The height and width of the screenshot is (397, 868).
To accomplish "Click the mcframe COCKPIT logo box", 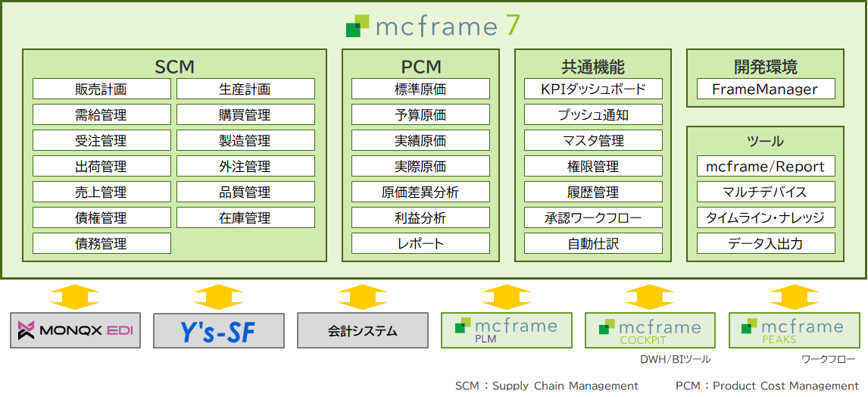I will click(x=651, y=330).
